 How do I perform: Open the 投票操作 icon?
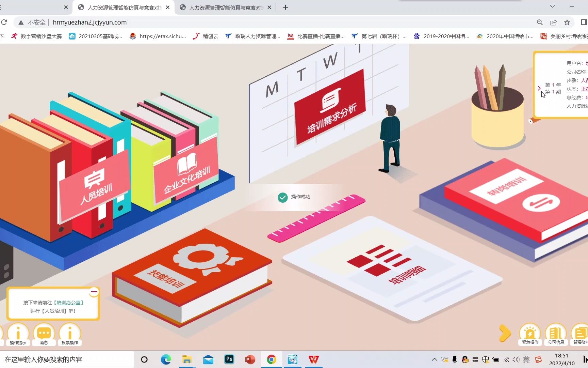[70, 334]
